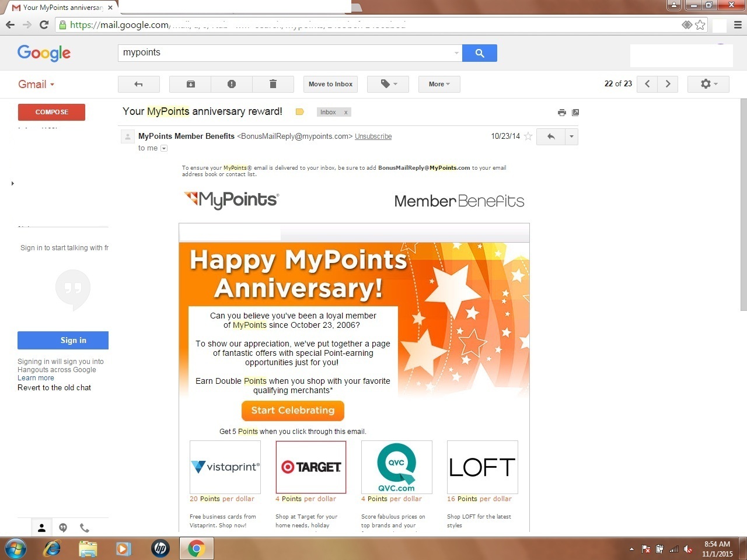The height and width of the screenshot is (560, 747).
Task: Open the Labels dropdown on the toolbar
Action: [x=388, y=84]
